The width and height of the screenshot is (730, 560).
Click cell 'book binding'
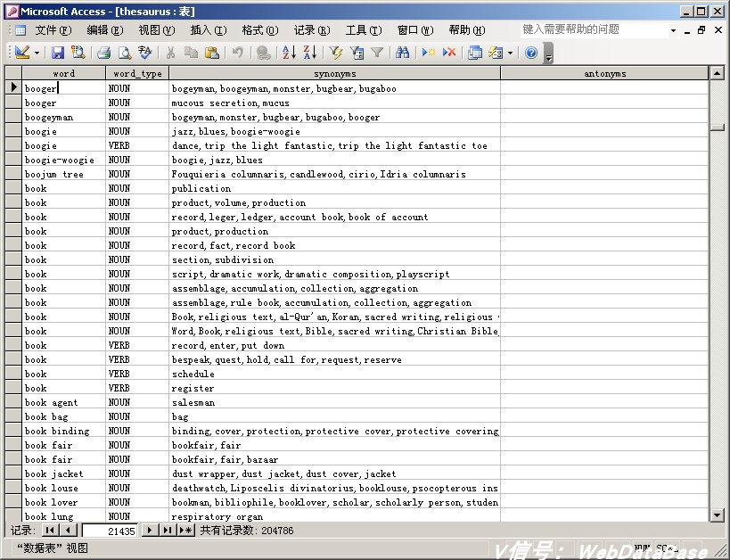(64, 431)
